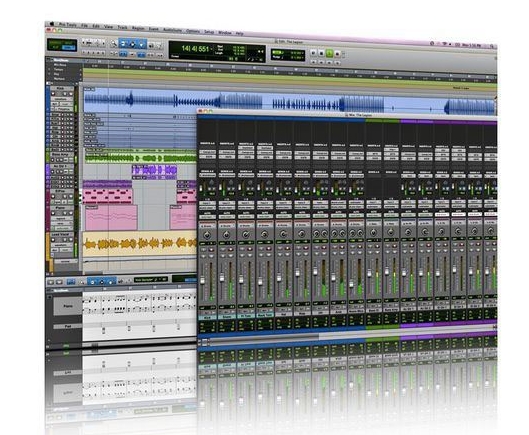Mute the Lead Vocal track
529x435 pixels.
point(71,240)
